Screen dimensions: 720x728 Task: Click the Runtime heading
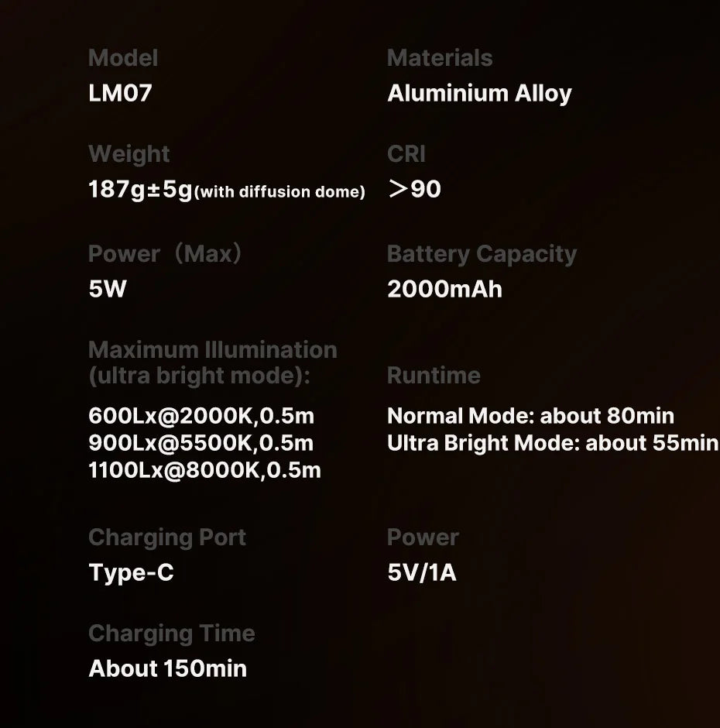pyautogui.click(x=434, y=375)
